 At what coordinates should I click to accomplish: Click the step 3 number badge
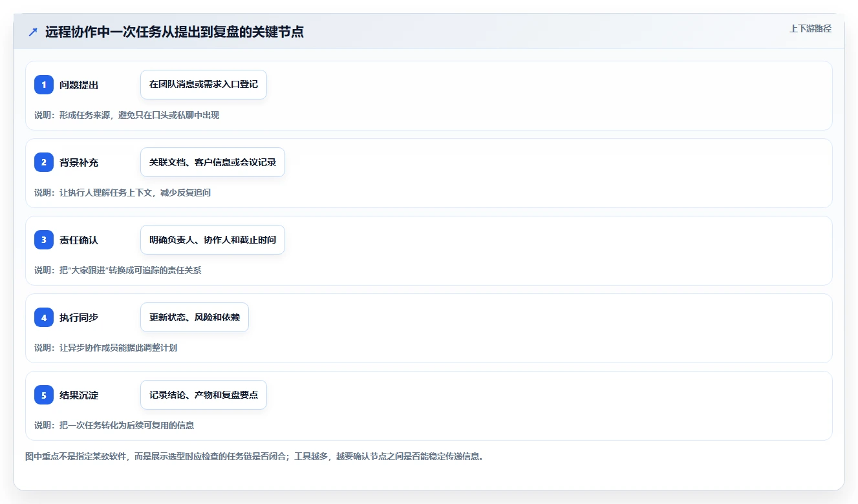click(x=44, y=240)
